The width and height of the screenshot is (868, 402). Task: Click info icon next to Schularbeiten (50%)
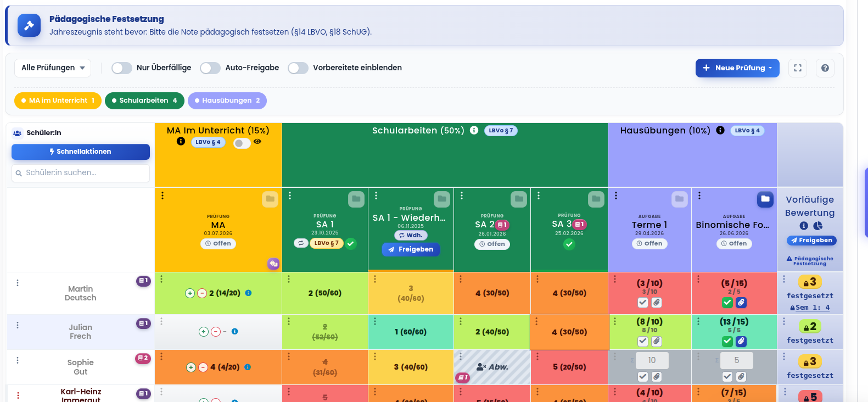coord(474,130)
